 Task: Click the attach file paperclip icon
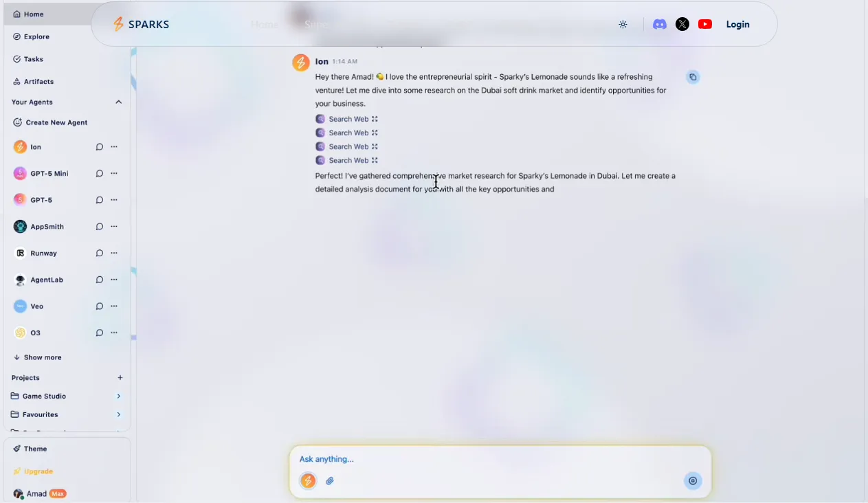tap(330, 481)
